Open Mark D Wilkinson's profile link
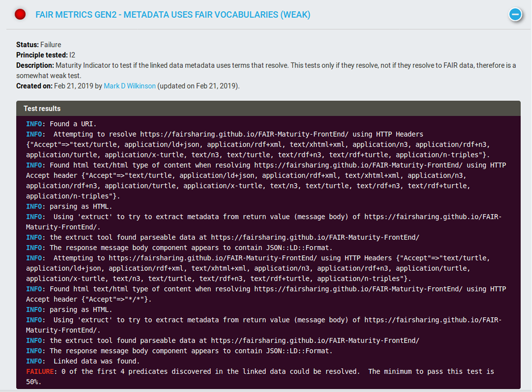The height and width of the screenshot is (392, 532). (x=130, y=86)
